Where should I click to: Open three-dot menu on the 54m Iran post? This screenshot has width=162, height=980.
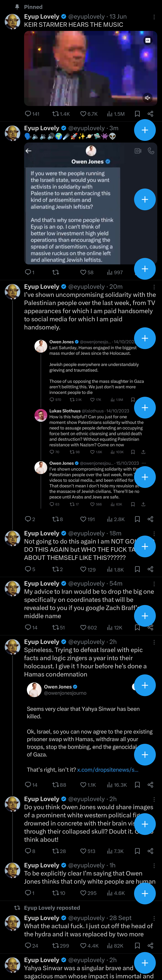click(x=154, y=584)
